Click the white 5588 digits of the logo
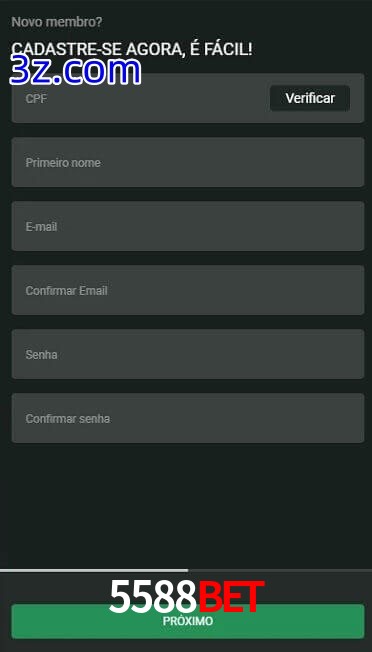 [153, 597]
